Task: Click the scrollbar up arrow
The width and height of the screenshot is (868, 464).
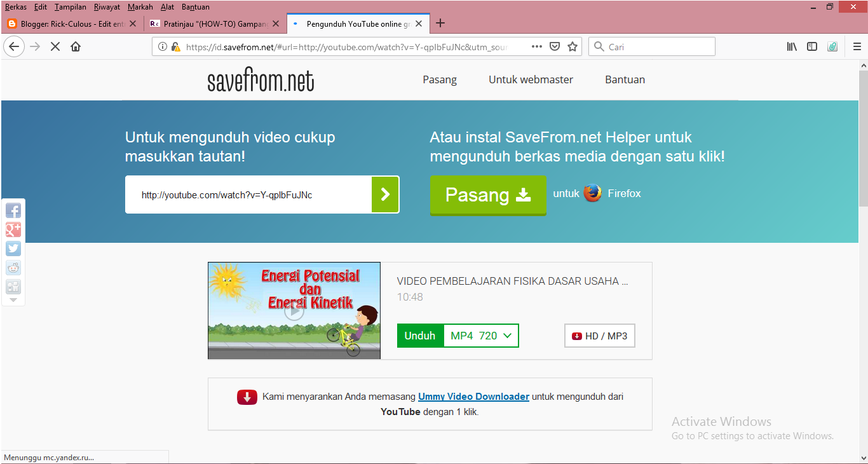Action: pos(863,65)
